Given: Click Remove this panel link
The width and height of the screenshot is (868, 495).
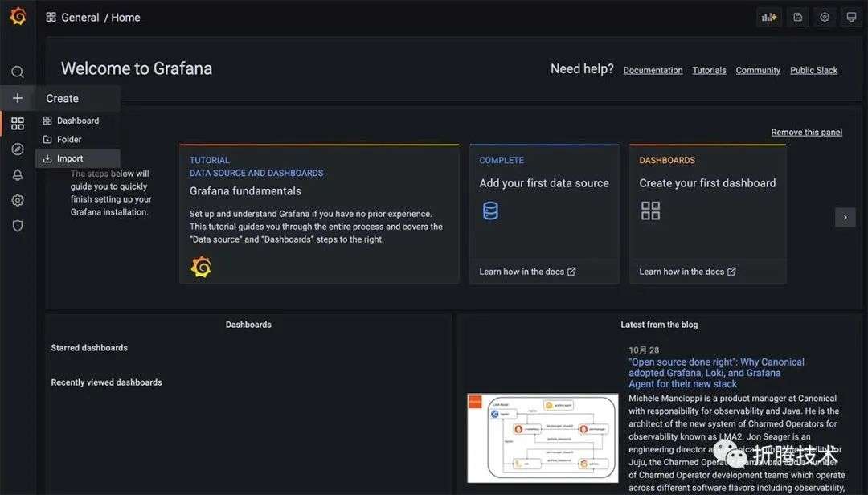Looking at the screenshot, I should [x=807, y=133].
